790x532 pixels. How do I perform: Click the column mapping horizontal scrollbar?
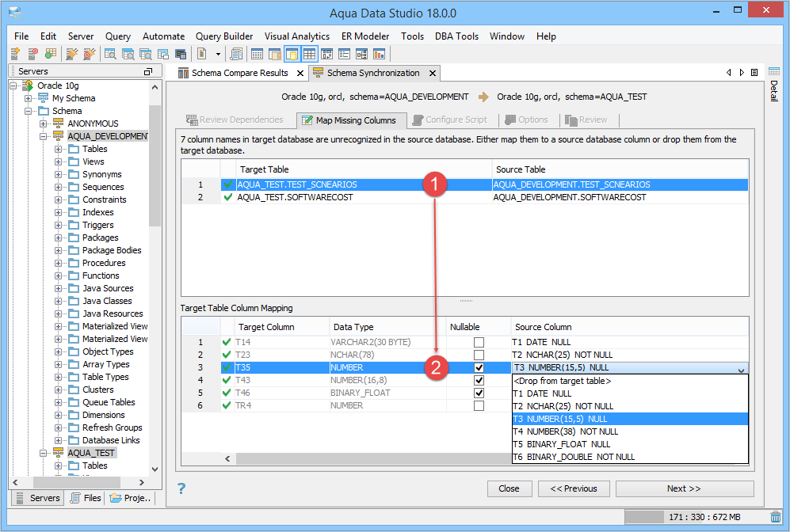point(373,458)
